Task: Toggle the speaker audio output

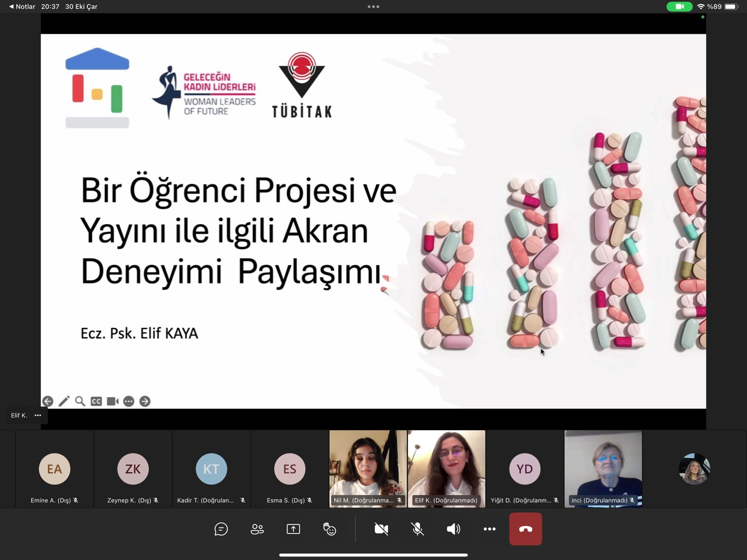Action: coord(453,529)
